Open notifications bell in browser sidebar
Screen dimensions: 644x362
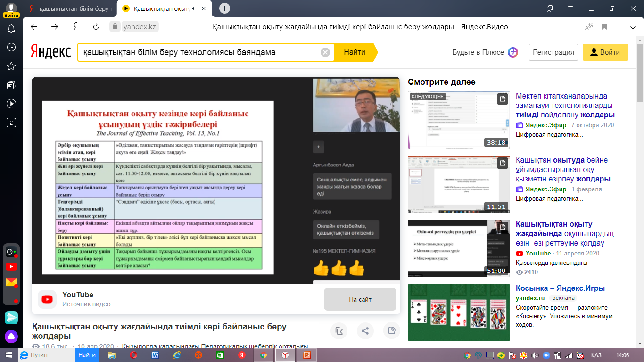(x=11, y=29)
